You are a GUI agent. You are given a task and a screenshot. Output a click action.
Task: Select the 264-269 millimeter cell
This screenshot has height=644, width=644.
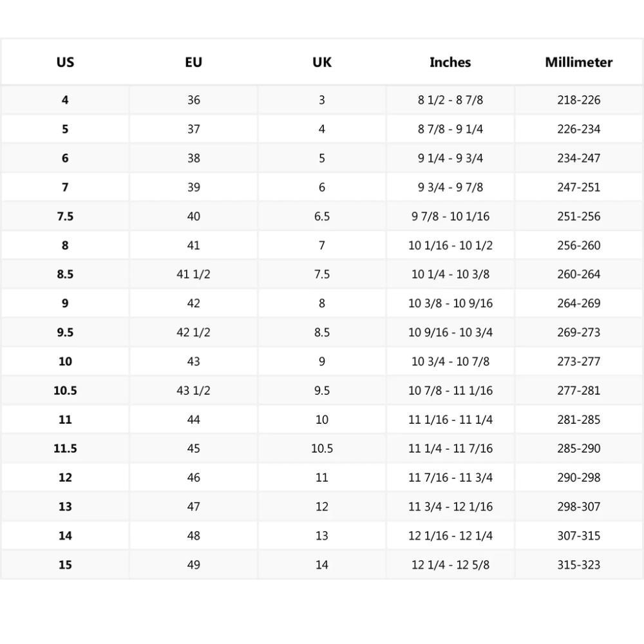pyautogui.click(x=578, y=303)
